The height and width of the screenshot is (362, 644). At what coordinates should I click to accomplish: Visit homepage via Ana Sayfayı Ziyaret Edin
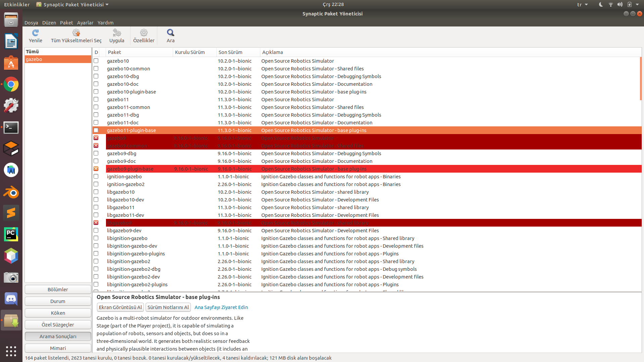(221, 307)
